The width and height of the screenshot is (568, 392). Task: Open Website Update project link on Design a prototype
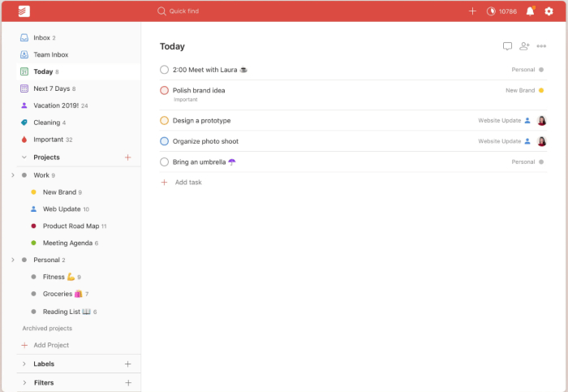coord(500,121)
